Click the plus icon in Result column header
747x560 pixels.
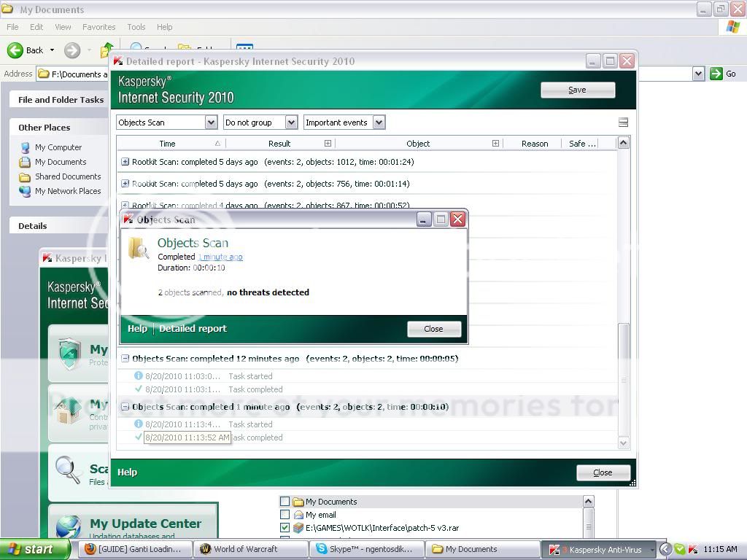(x=328, y=144)
